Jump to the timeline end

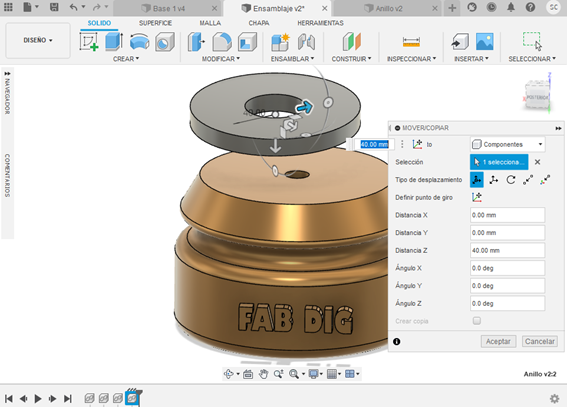68,398
